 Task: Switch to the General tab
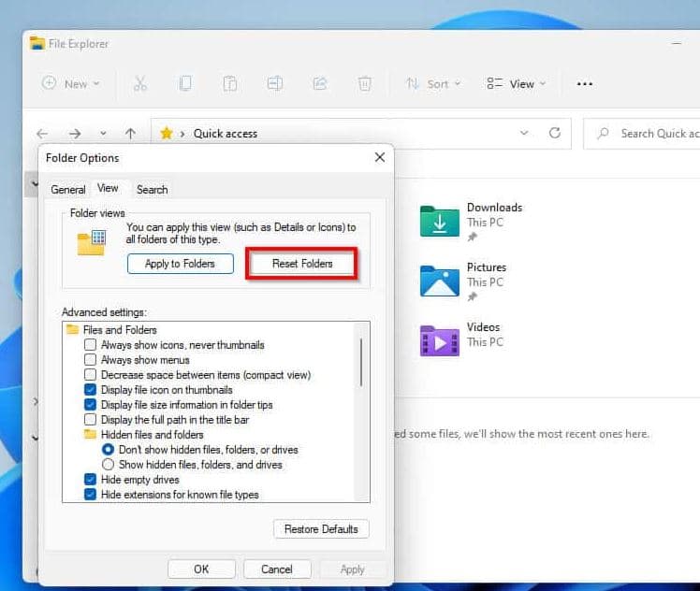tap(68, 190)
